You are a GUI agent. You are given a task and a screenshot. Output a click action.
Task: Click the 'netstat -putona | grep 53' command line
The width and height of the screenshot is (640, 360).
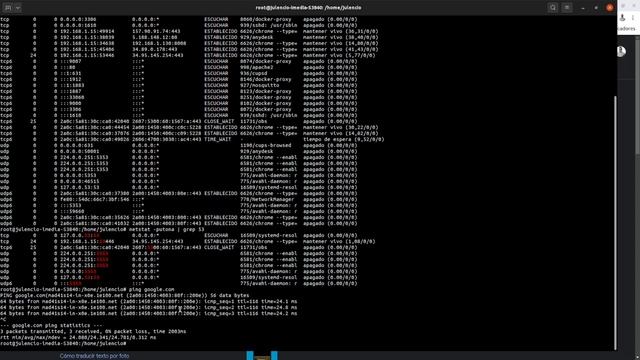point(102,229)
